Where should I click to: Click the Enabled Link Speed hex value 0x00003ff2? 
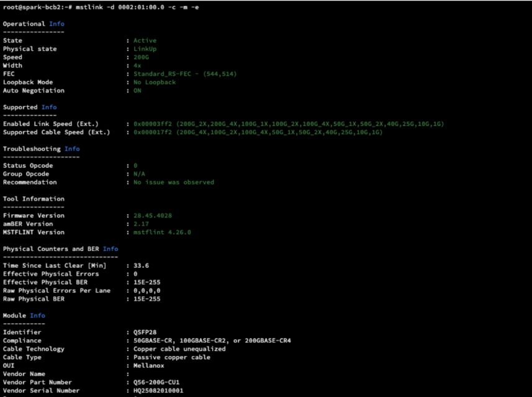click(x=153, y=124)
